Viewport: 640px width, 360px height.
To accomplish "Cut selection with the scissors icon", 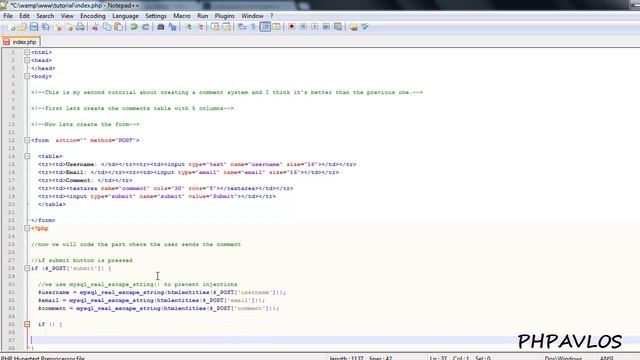I will [x=95, y=27].
